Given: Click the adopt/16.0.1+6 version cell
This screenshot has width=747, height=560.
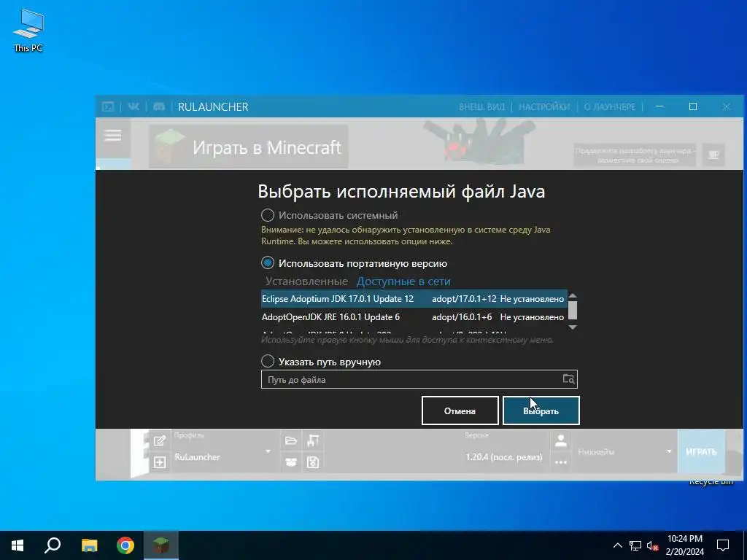Looking at the screenshot, I should pos(462,316).
